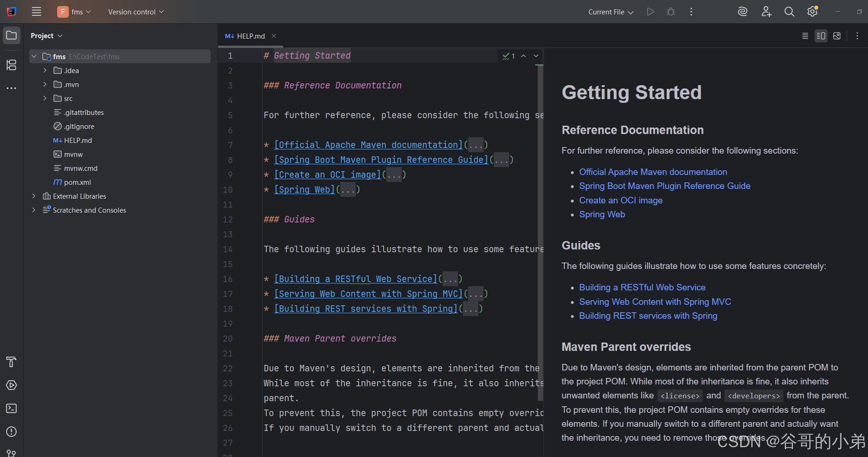Viewport: 868px width, 457px height.
Task: Click the editor vertical scrollbar
Action: pyautogui.click(x=540, y=233)
